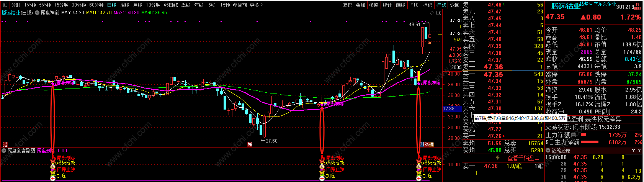The height and width of the screenshot is (182, 644).
Task: Click 卖一 price 47.36 in order book
Action: (493, 67)
